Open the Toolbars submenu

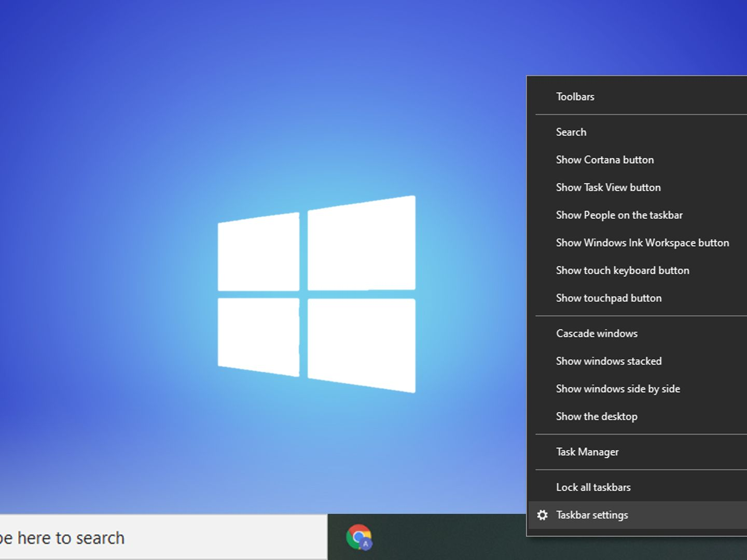tap(637, 97)
